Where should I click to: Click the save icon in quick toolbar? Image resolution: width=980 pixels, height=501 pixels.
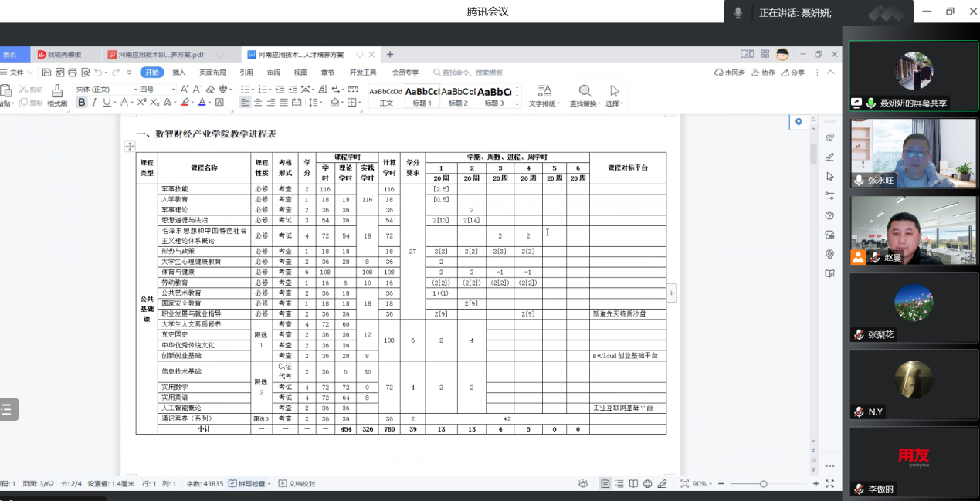pyautogui.click(x=47, y=73)
